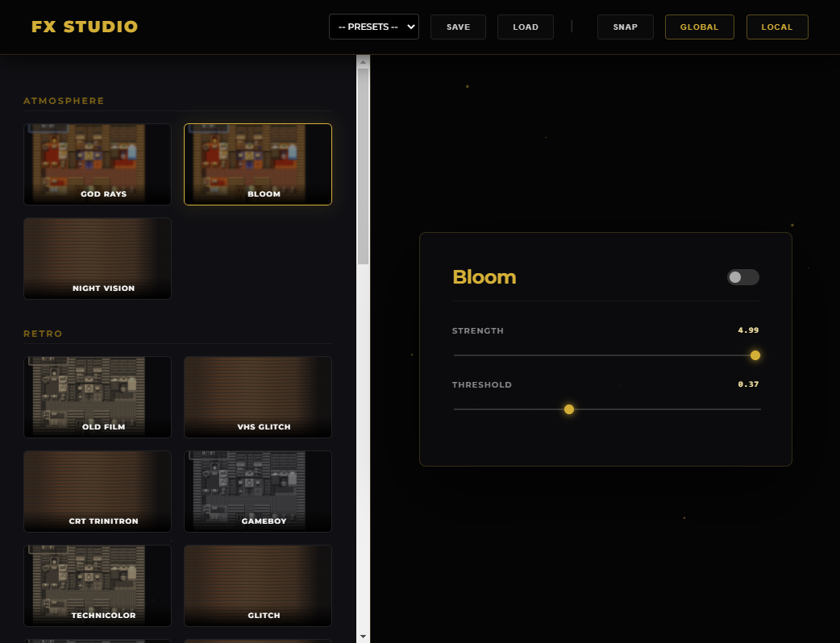Select the God Rays effect thumbnail
Screen dimensions: 840x643
pyautogui.click(x=98, y=164)
